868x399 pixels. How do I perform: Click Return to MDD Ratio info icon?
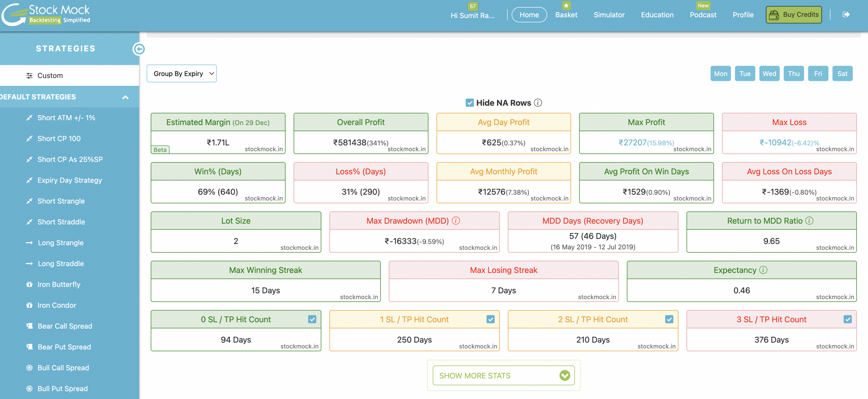click(x=809, y=221)
